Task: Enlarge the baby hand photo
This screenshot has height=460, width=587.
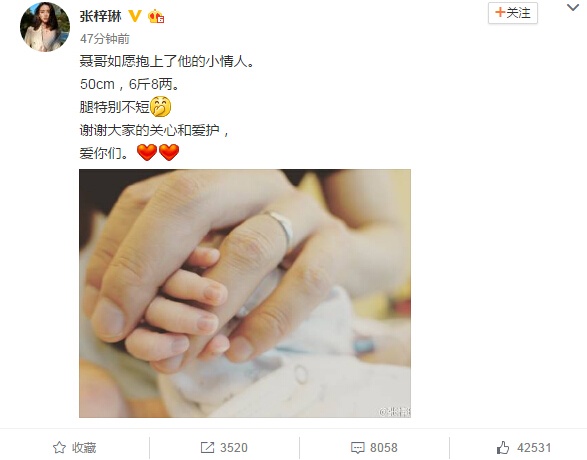Action: (x=245, y=293)
